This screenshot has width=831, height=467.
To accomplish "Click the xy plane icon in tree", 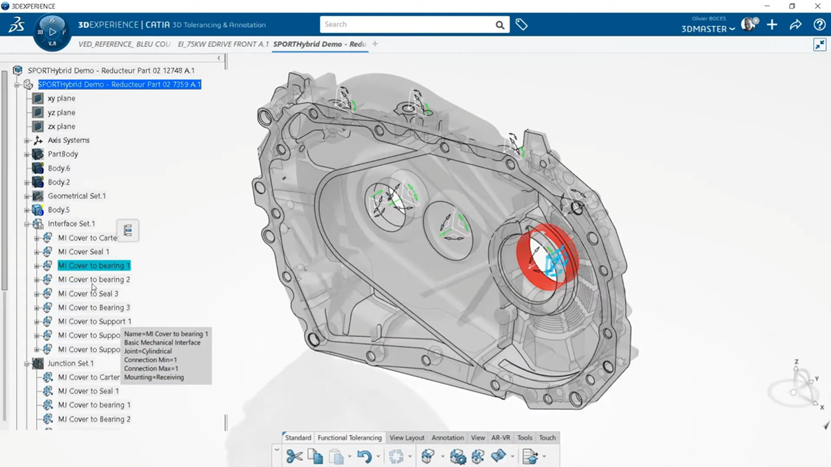I will [38, 99].
